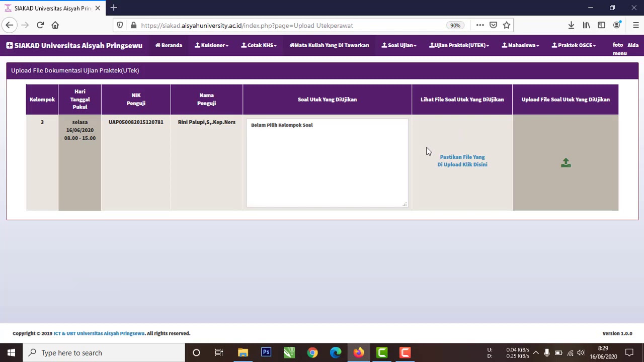
Task: Click the foto menu profile image
Action: point(619,49)
